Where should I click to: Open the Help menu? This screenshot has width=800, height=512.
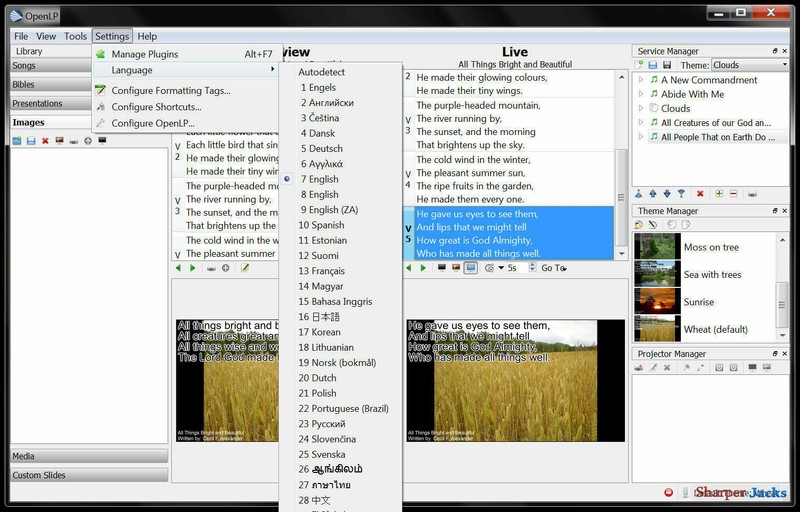(147, 36)
